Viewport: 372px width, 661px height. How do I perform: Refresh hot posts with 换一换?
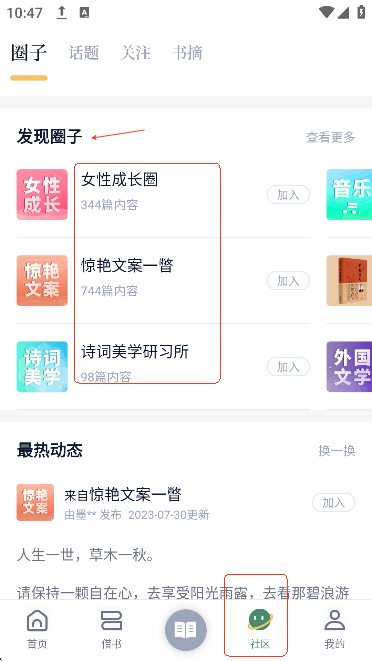pyautogui.click(x=337, y=451)
